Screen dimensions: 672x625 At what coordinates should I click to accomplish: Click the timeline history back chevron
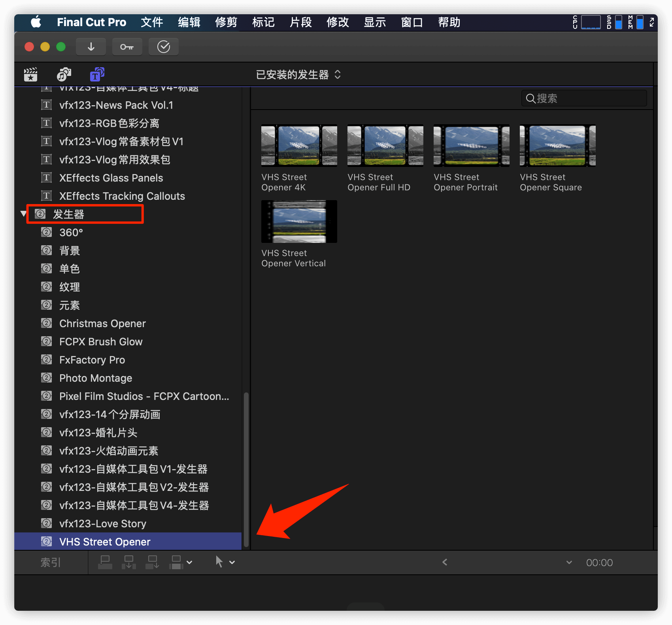pos(445,562)
